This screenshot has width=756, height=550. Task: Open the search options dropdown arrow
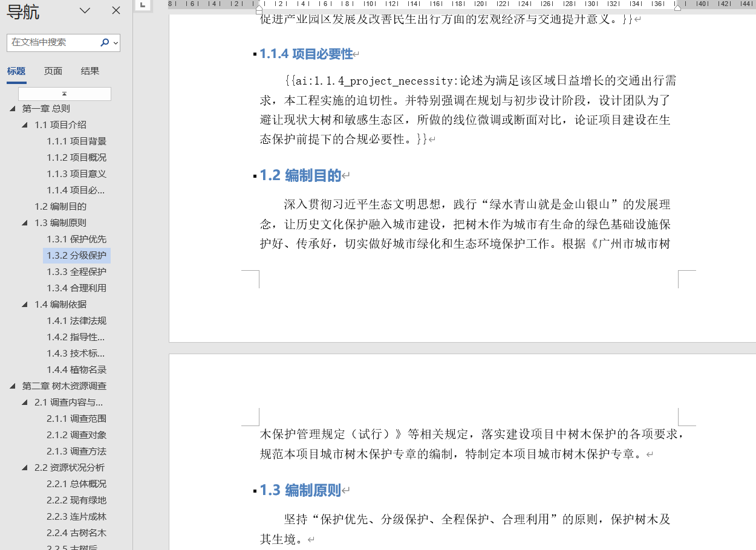tap(116, 42)
